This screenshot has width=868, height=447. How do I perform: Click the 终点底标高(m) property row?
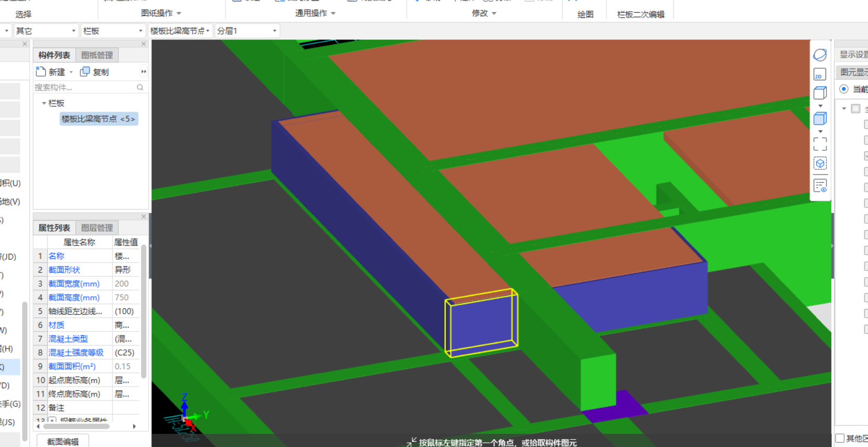[x=87, y=394]
